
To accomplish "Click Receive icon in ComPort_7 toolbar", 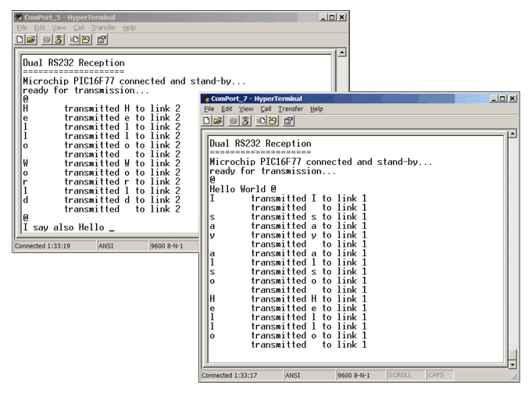I will [272, 120].
